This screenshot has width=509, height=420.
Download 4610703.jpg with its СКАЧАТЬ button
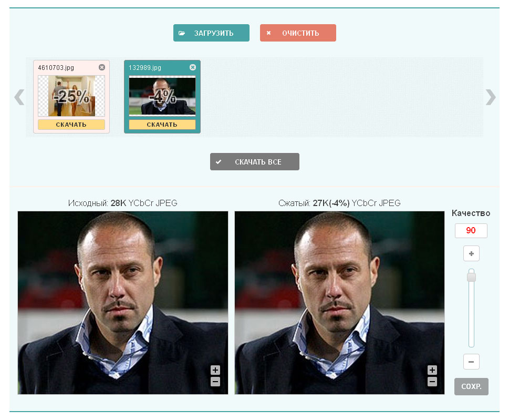click(x=71, y=125)
